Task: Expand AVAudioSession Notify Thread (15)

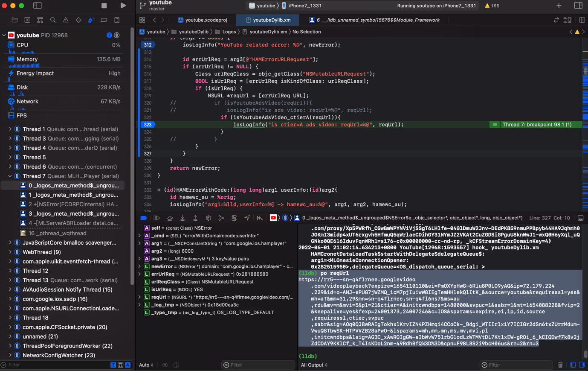Action: [x=10, y=289]
